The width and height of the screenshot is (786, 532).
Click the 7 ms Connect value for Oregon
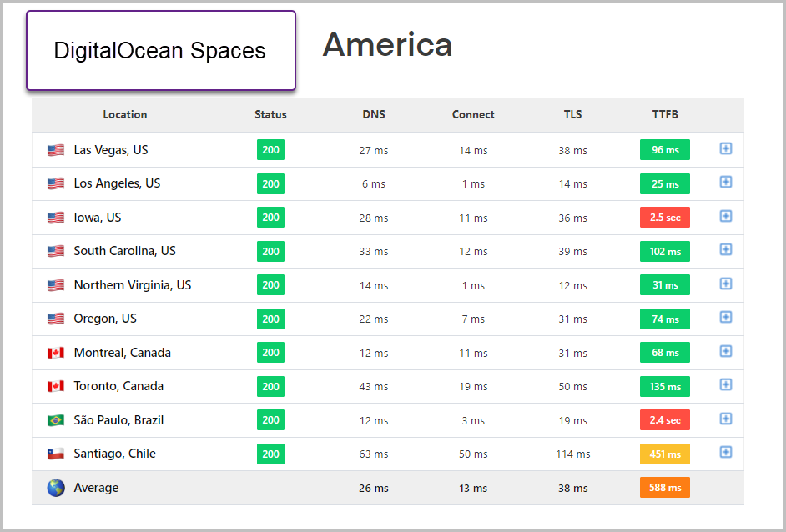[473, 319]
